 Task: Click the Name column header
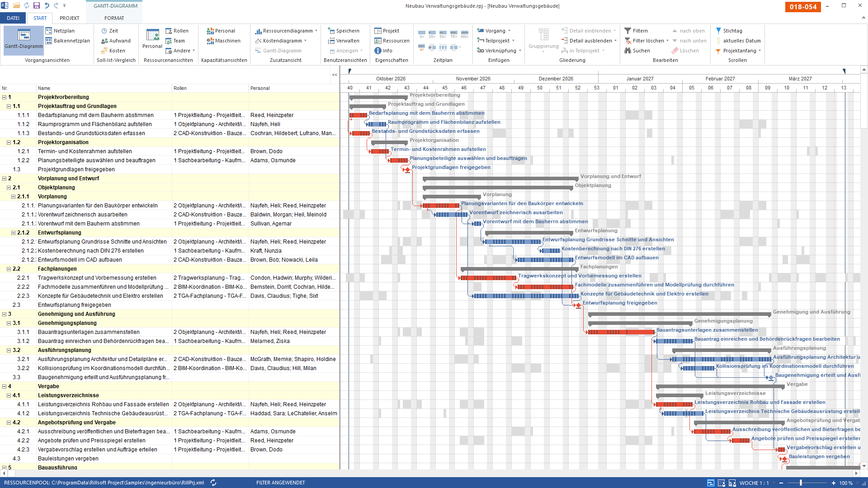[x=104, y=88]
